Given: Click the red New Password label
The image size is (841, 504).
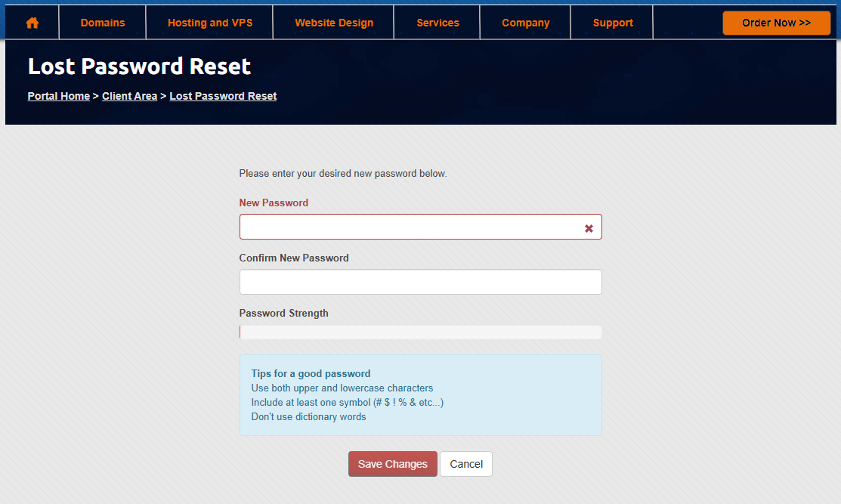Looking at the screenshot, I should [x=274, y=203].
